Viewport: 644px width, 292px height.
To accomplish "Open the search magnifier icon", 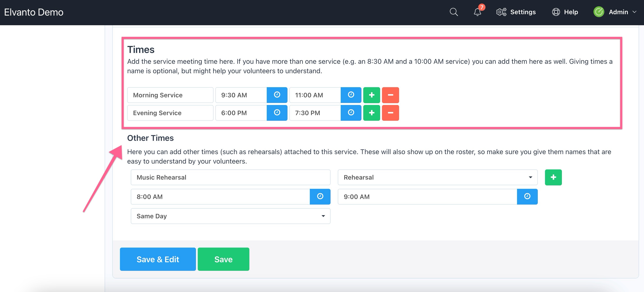I will click(x=453, y=12).
